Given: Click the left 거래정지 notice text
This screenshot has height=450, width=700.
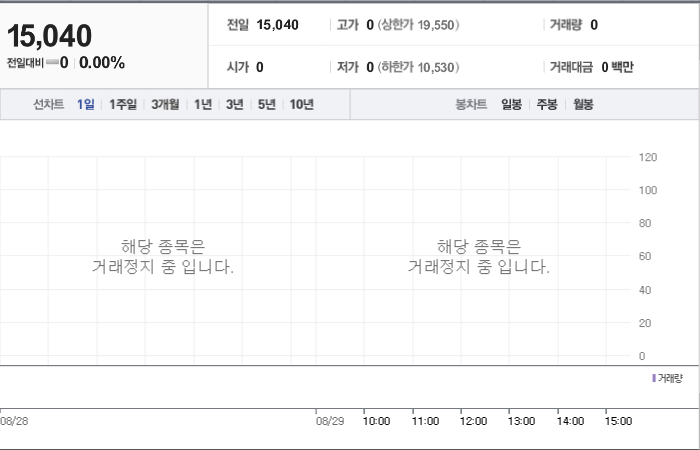Looking at the screenshot, I should (162, 257).
